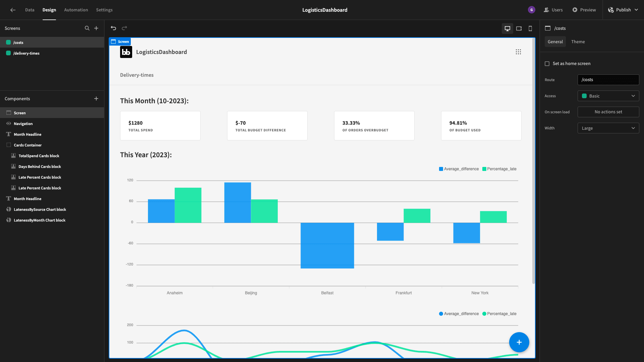The height and width of the screenshot is (362, 644).
Task: Select the Navigation component
Action: [x=52, y=124]
